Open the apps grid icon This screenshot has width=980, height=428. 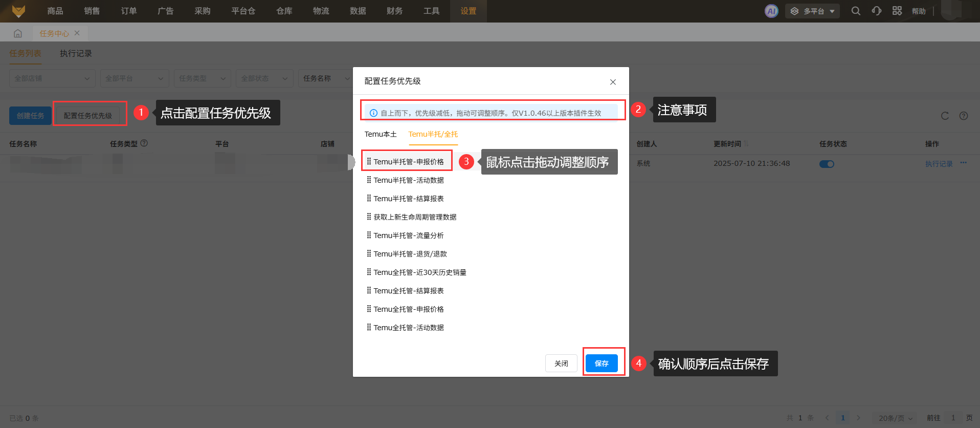[897, 11]
